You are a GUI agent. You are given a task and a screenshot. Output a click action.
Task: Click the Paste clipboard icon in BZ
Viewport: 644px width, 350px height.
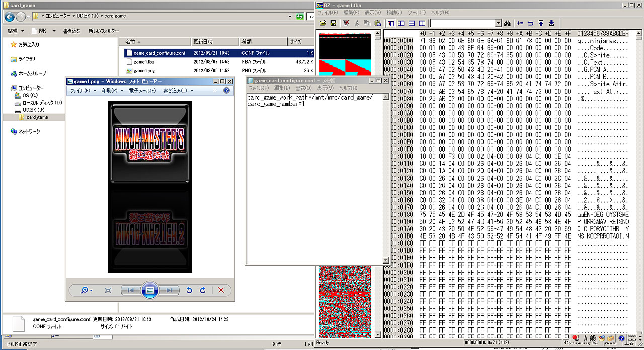click(377, 23)
